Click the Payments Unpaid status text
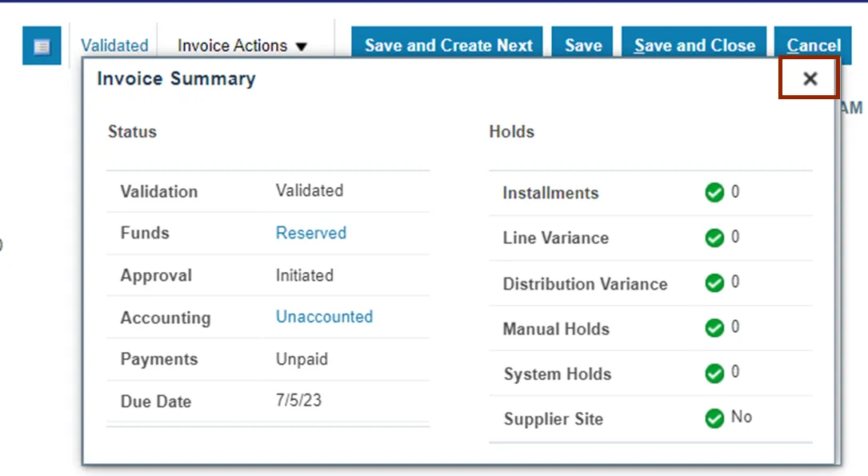 coord(302,359)
